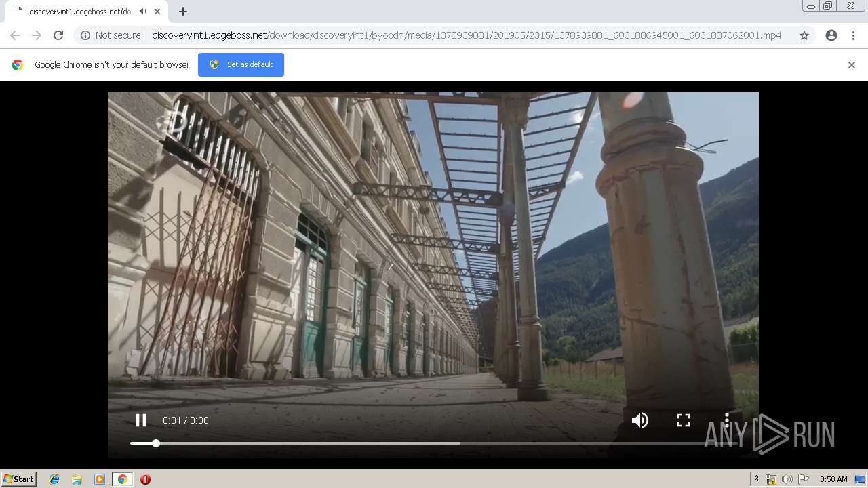Enter fullscreen video mode
Image resolution: width=868 pixels, height=488 pixels.
684,420
